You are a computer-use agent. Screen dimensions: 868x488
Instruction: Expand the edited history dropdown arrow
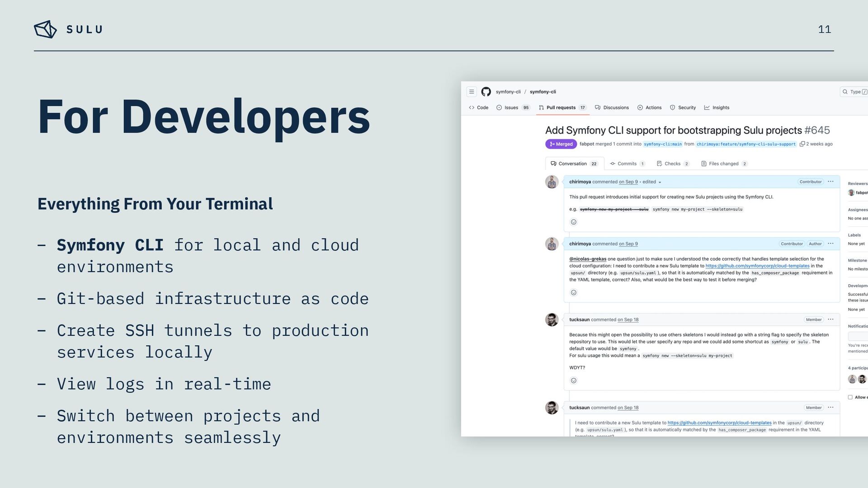point(660,182)
